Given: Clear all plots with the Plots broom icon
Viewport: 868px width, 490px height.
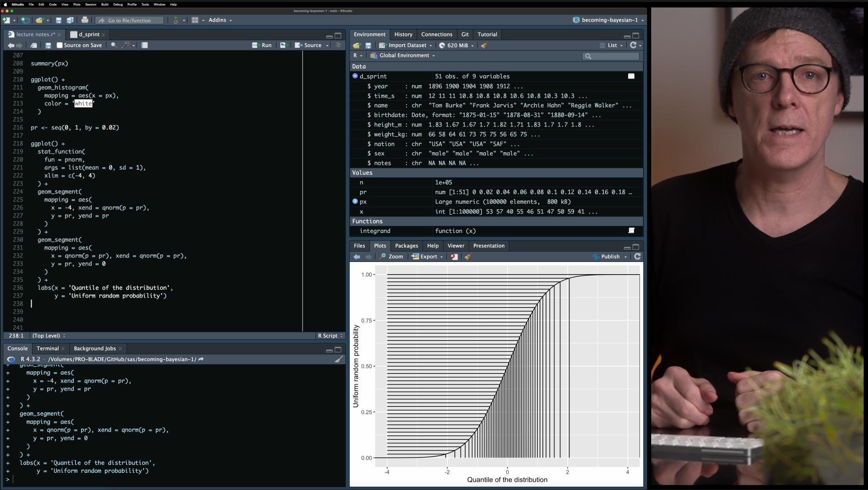Looking at the screenshot, I should (x=468, y=257).
